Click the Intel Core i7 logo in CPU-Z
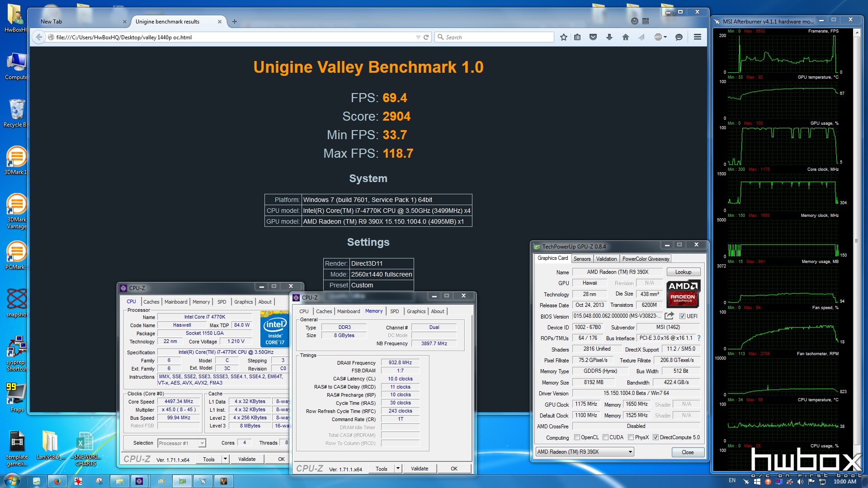868x488 pixels. point(274,328)
